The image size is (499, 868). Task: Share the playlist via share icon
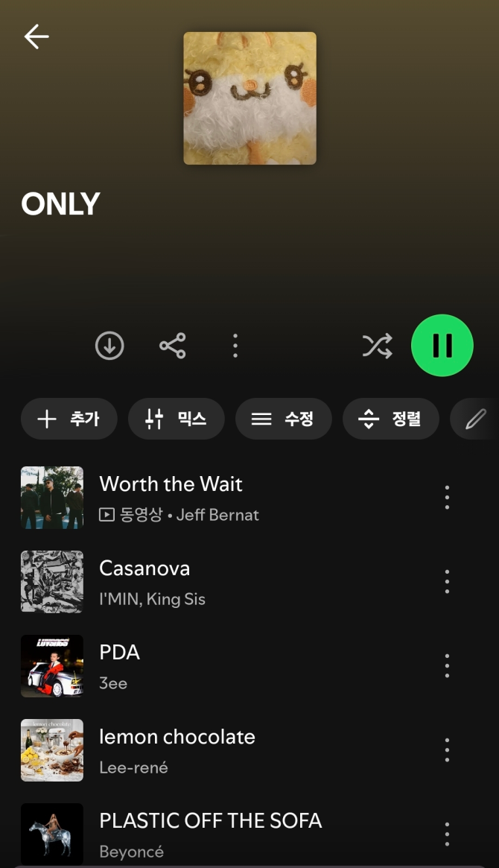click(173, 346)
